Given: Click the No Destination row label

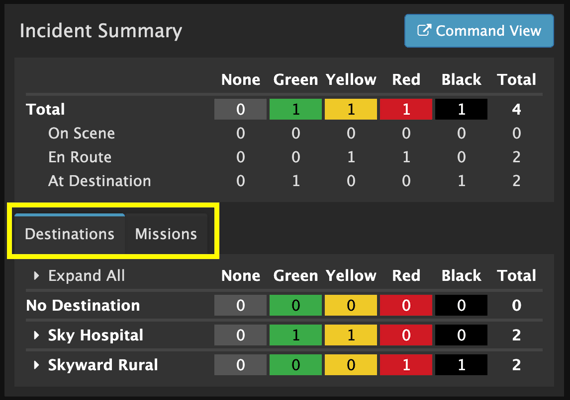Looking at the screenshot, I should pyautogui.click(x=83, y=305).
